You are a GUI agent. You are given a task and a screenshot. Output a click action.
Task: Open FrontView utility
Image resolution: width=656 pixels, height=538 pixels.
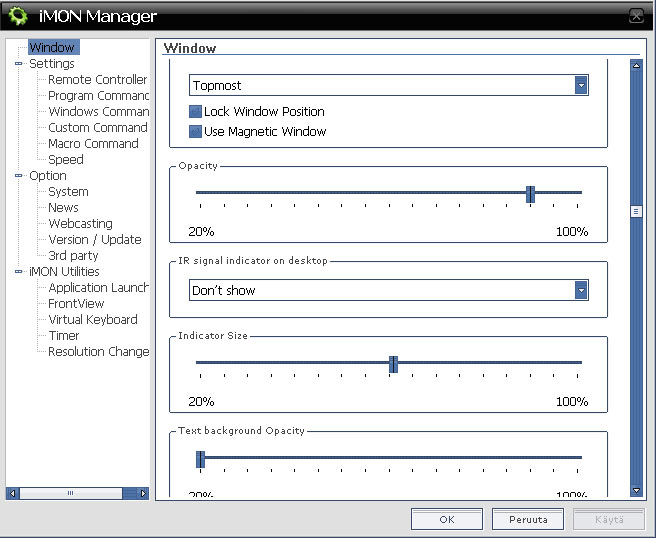pos(76,303)
